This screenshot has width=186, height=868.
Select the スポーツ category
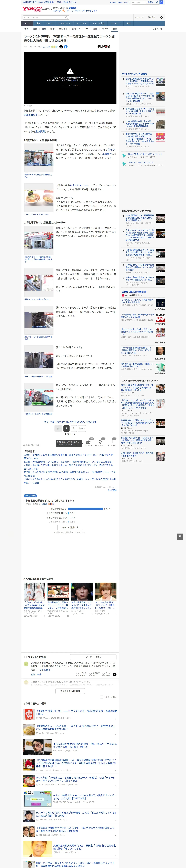pyautogui.click(x=76, y=29)
